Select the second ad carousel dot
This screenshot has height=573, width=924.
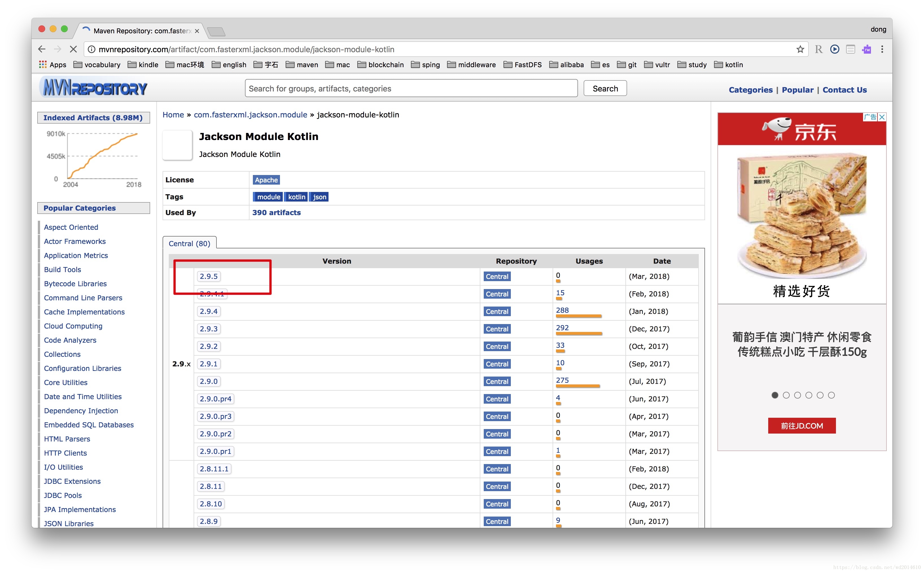(786, 395)
